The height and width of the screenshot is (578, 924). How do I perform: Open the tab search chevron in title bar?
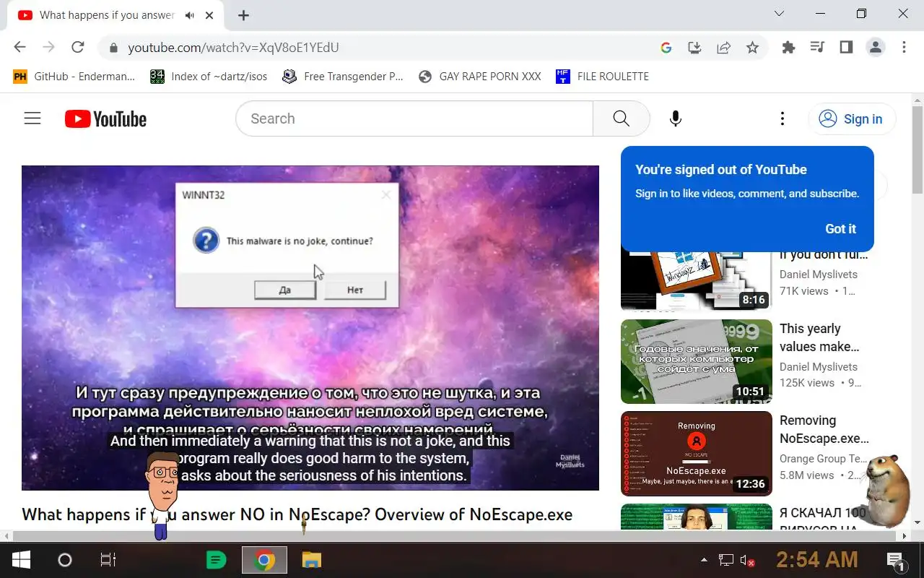pos(779,14)
